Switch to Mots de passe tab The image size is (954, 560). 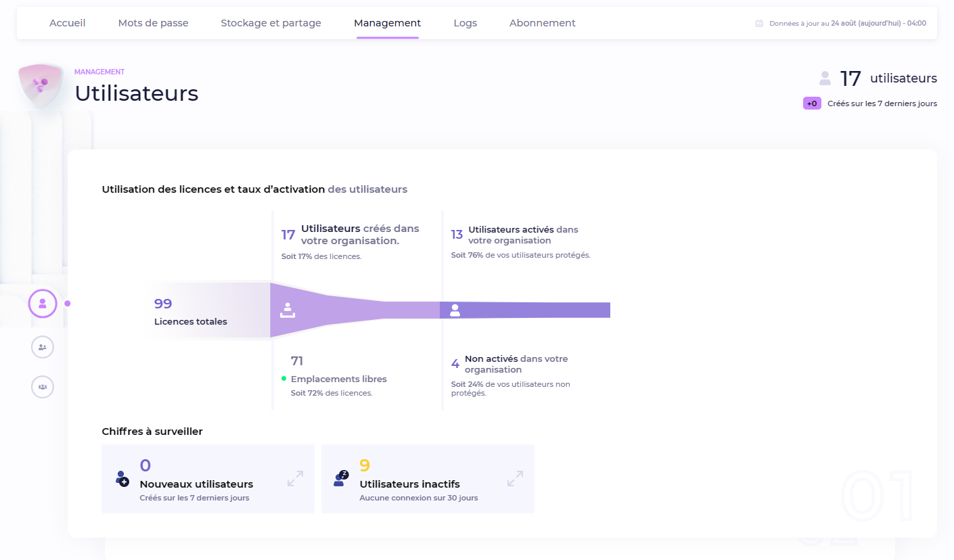coord(153,23)
